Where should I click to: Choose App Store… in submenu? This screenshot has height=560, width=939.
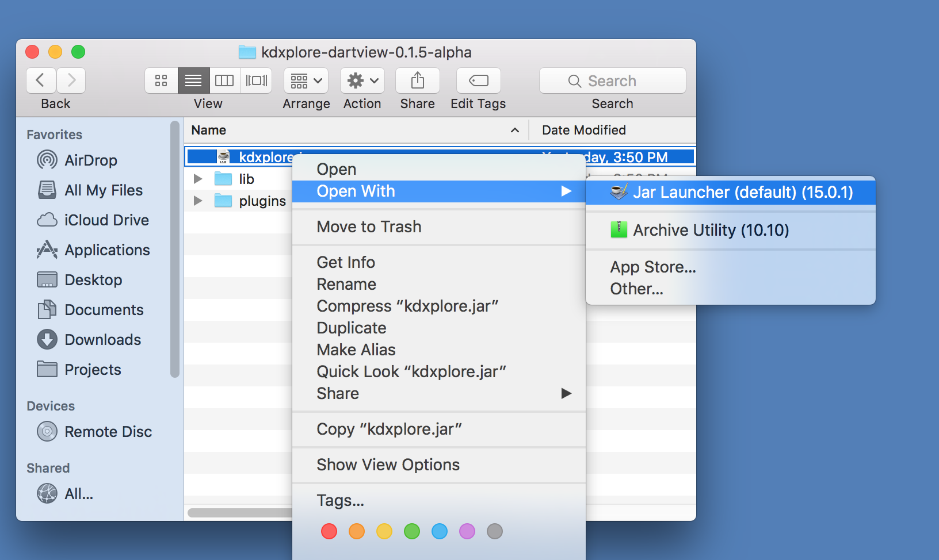[731, 267]
